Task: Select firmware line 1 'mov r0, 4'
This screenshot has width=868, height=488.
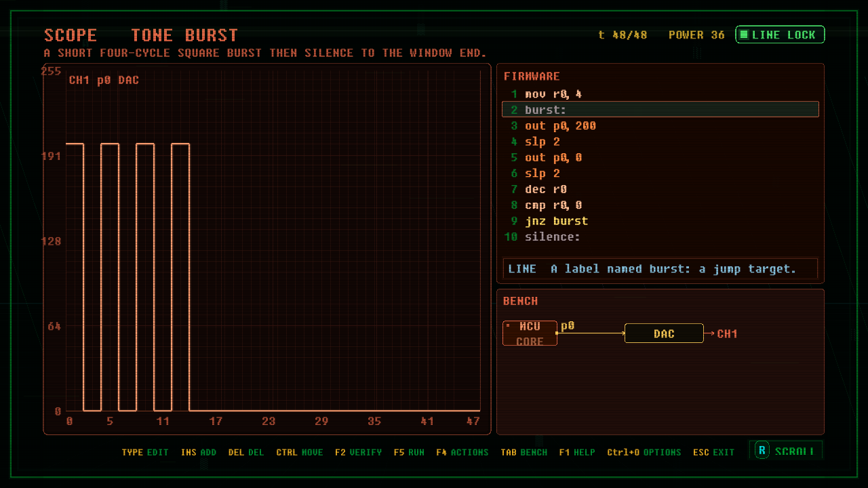Action: pyautogui.click(x=660, y=94)
